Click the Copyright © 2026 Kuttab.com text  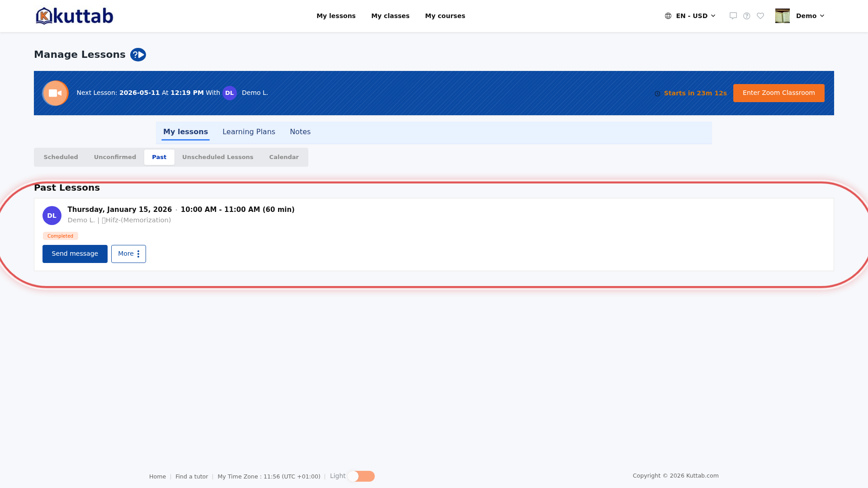(x=675, y=476)
